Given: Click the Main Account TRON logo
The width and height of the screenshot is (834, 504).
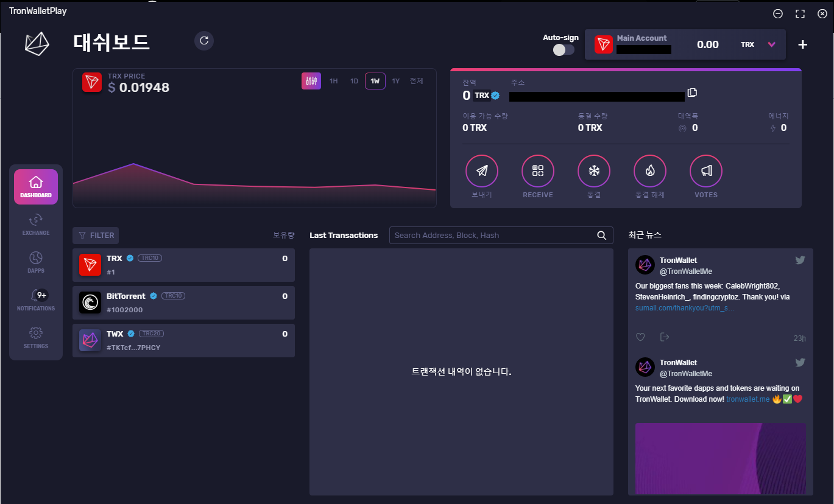Looking at the screenshot, I should click(604, 44).
